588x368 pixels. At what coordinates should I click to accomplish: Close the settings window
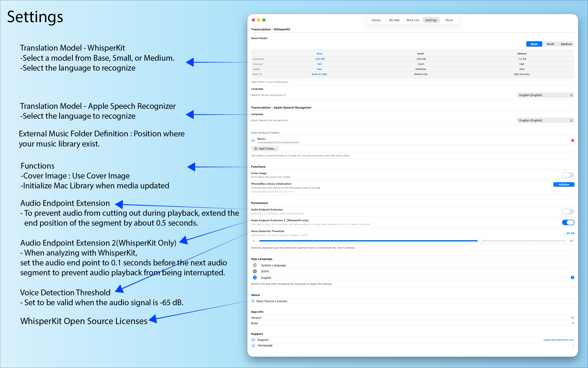pos(253,20)
